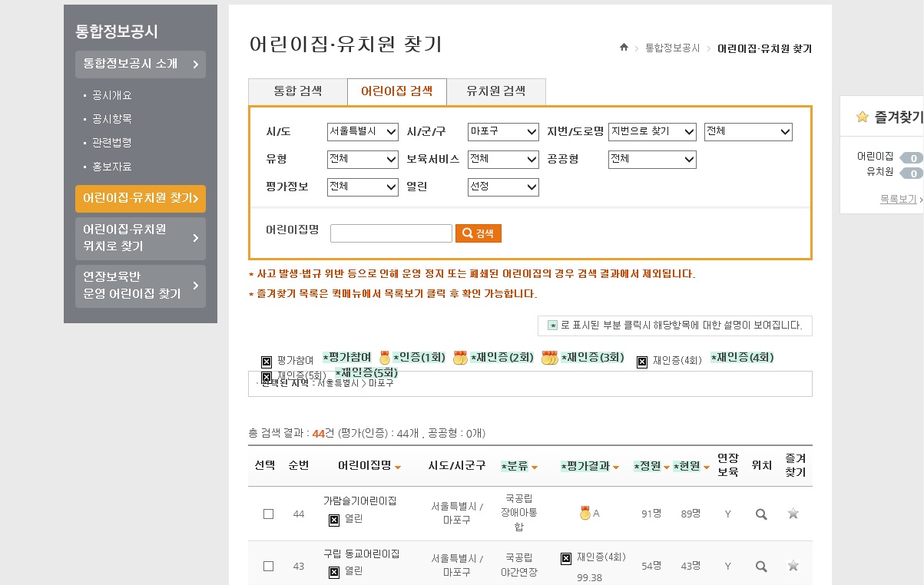924x585 pixels.
Task: Switch to the 통합 검색 tab
Action: click(x=298, y=91)
